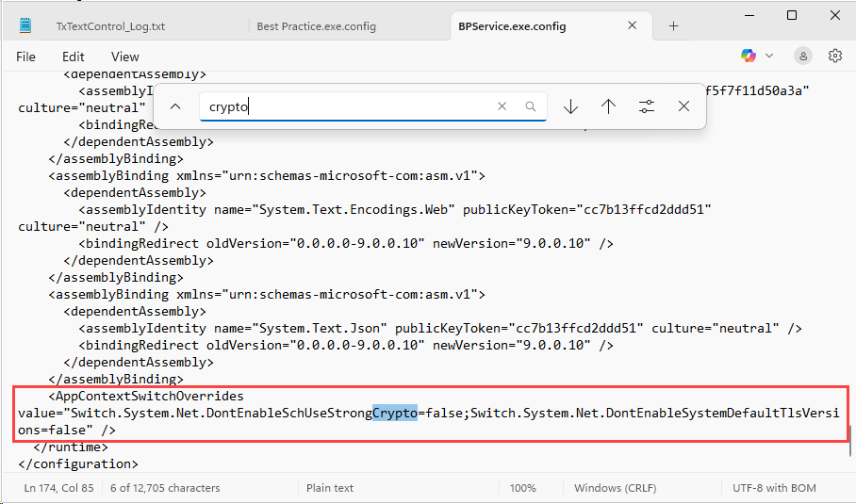Open the Copilot dropdown arrow
Screen dimensions: 856x504
(769, 57)
